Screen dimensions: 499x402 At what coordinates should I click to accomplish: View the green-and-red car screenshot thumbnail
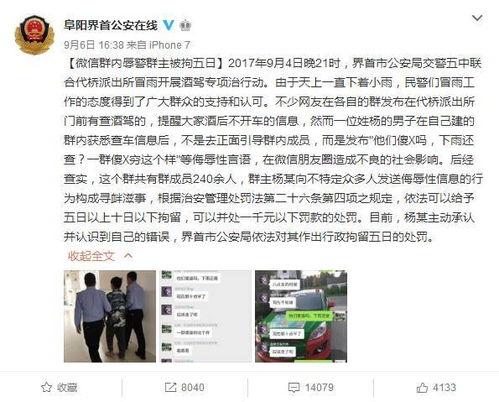point(301,316)
